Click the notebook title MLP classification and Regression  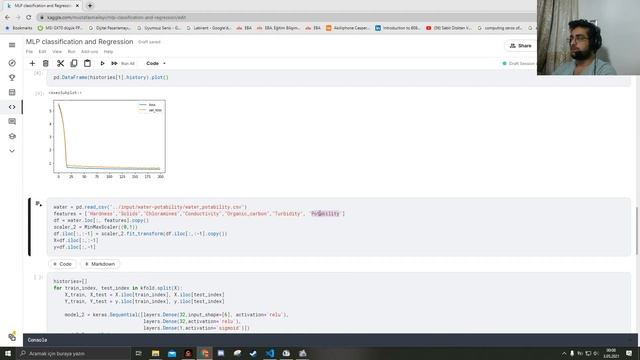[80, 42]
